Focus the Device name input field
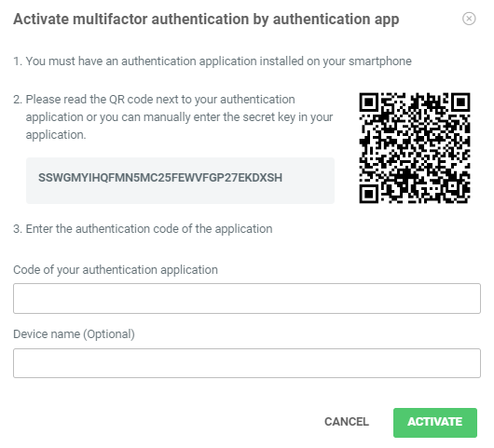Viewport: 494px width, 448px height. [x=247, y=363]
